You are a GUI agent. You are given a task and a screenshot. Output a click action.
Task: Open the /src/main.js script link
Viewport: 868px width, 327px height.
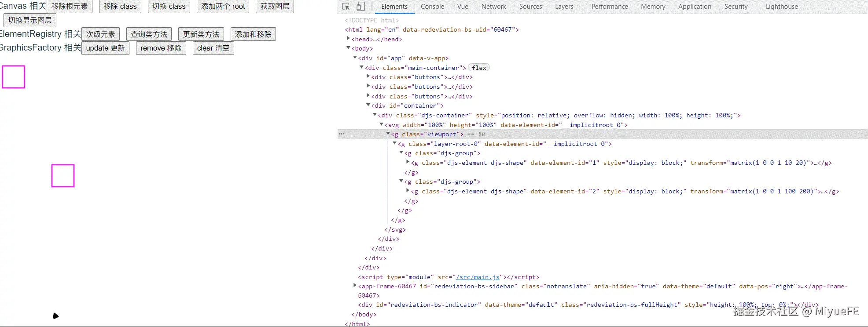pos(478,277)
